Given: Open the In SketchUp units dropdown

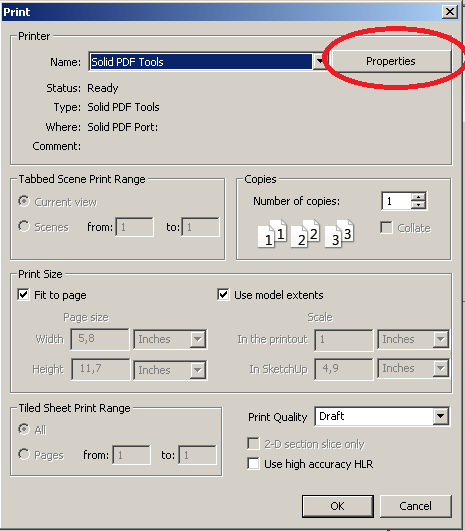Looking at the screenshot, I should 441,368.
